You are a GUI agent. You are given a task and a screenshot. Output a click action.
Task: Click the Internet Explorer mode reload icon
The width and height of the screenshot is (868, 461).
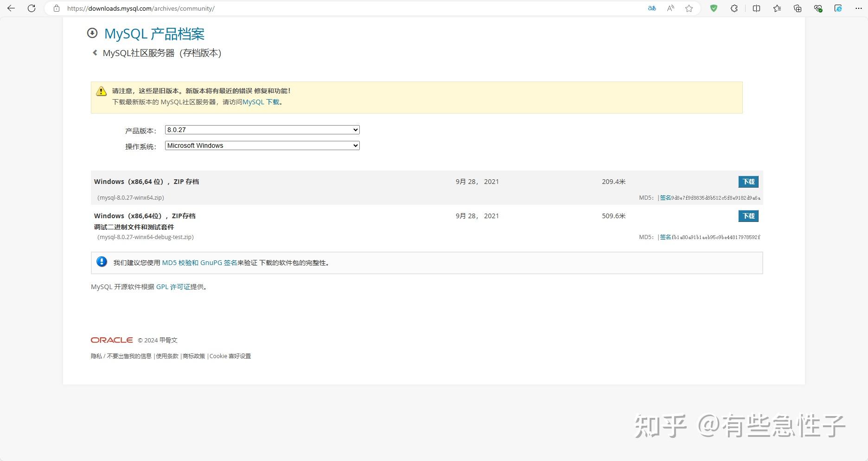click(x=838, y=8)
